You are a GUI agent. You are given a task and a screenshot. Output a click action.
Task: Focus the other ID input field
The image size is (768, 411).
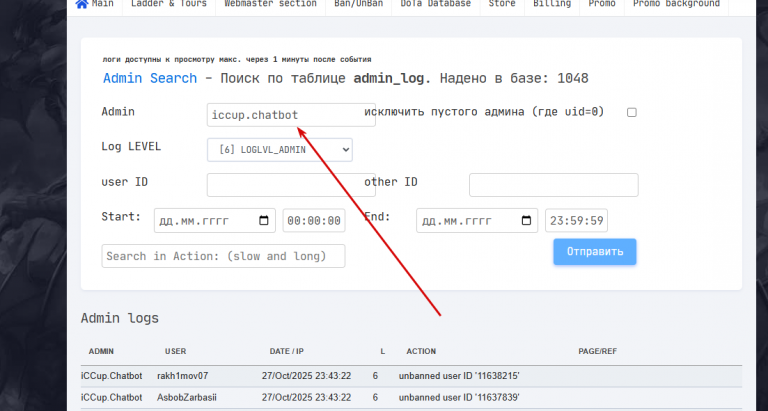[553, 185]
